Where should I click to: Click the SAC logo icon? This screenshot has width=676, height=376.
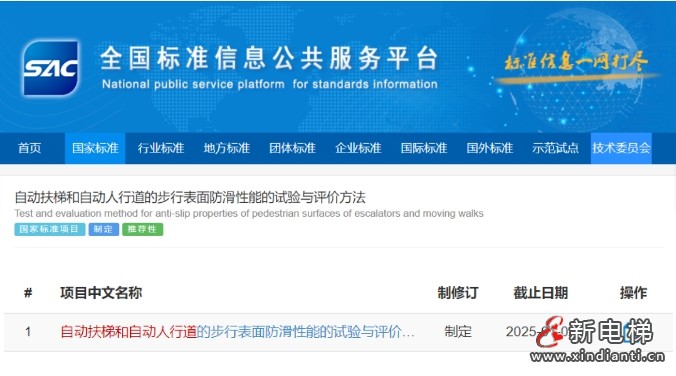pos(51,68)
